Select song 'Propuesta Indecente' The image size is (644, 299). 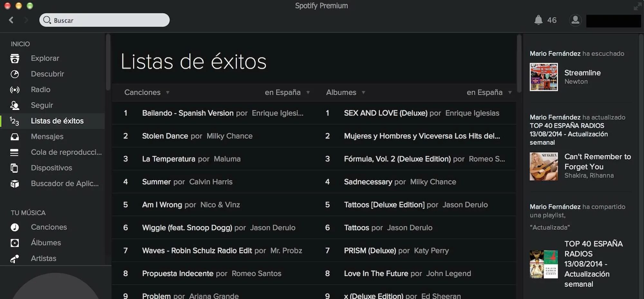pyautogui.click(x=177, y=274)
